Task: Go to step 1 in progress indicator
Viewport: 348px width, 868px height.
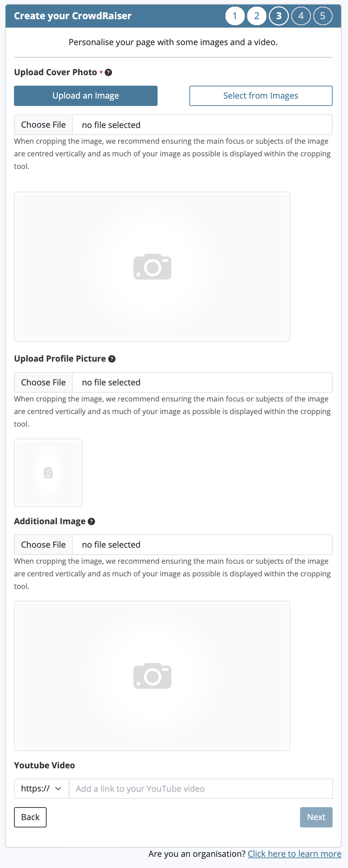Action: [x=235, y=16]
